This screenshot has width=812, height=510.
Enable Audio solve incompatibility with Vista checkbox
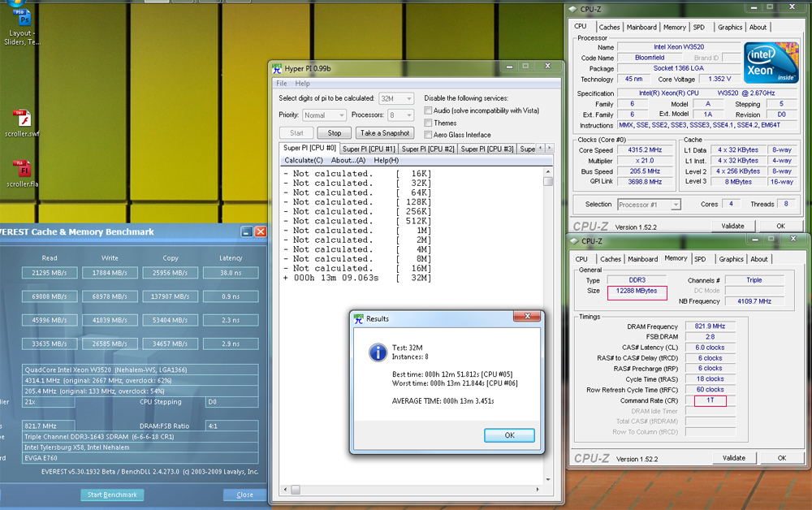pos(428,110)
